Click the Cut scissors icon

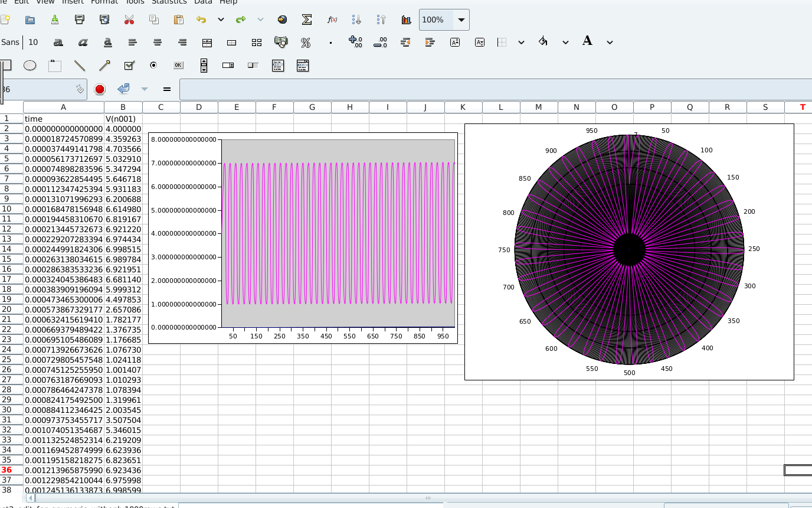[129, 19]
